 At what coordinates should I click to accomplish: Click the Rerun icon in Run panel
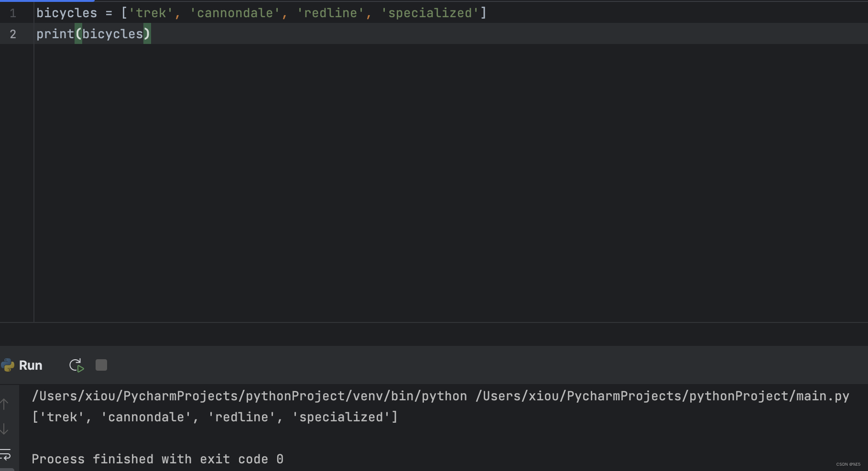point(76,365)
